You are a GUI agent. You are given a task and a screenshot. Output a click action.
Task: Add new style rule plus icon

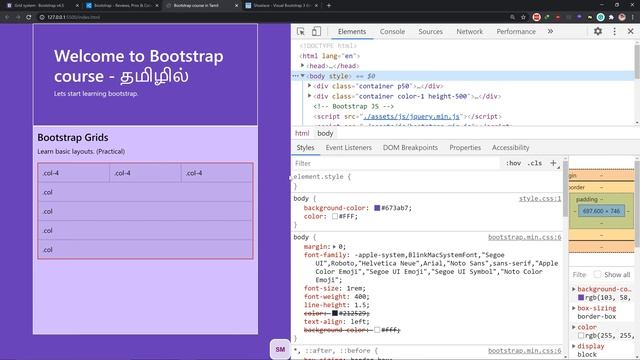point(553,163)
